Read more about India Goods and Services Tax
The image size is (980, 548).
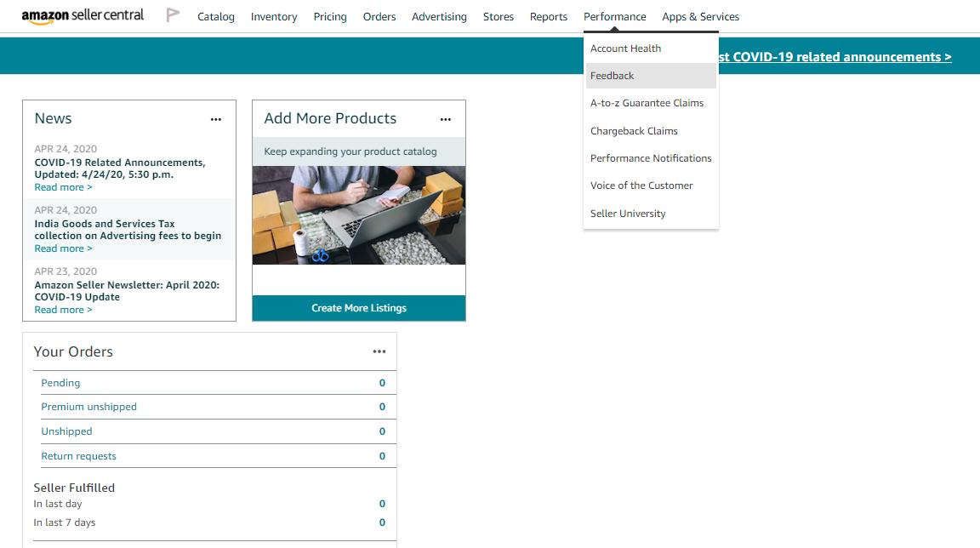tap(63, 248)
